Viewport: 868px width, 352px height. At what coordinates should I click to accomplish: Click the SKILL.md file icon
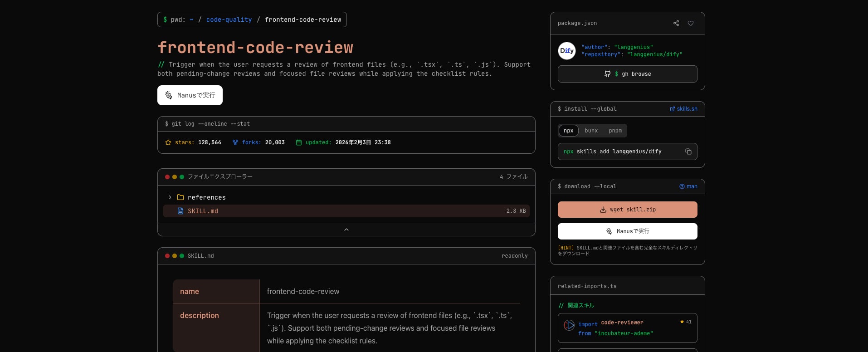pos(180,211)
